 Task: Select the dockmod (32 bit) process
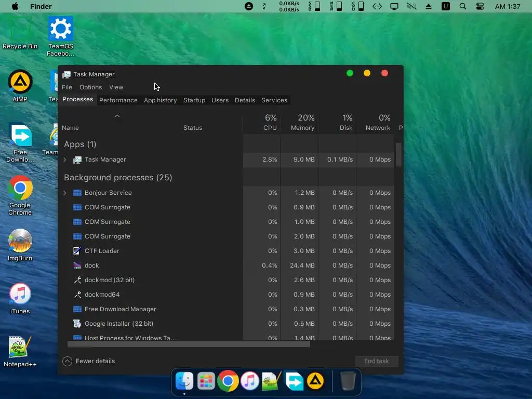coord(227,280)
